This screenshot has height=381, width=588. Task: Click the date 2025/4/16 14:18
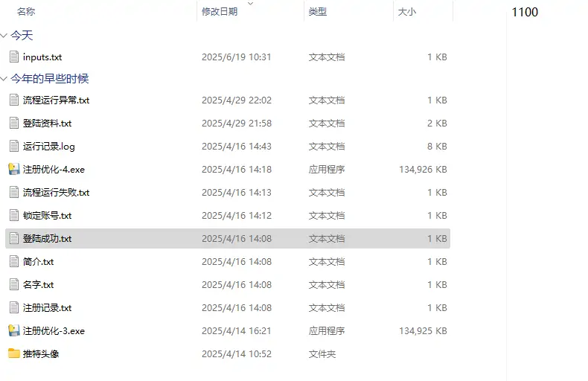236,169
